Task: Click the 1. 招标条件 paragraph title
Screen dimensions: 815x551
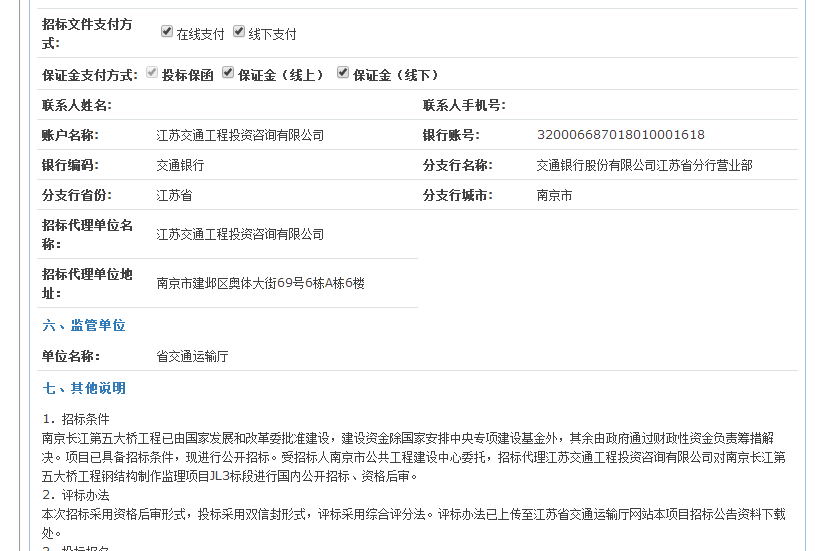Action: click(x=76, y=419)
